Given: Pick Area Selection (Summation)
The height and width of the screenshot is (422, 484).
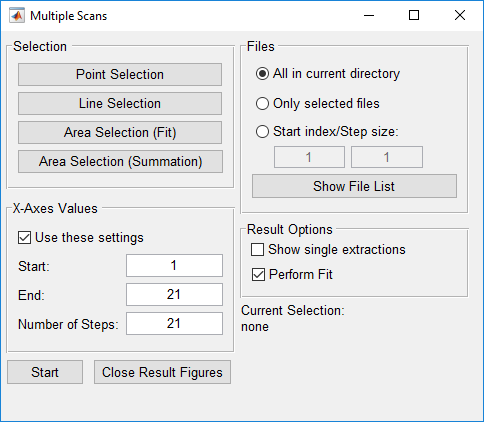Looking at the screenshot, I should point(120,161).
